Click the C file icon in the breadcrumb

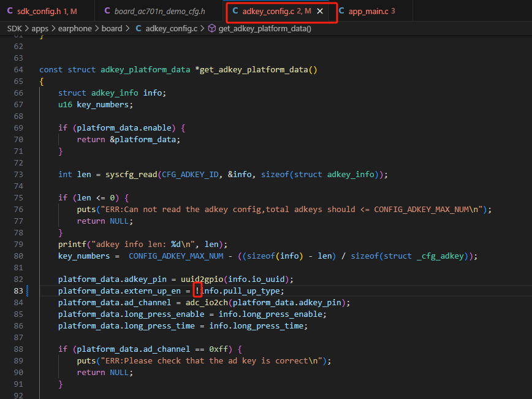coord(139,28)
